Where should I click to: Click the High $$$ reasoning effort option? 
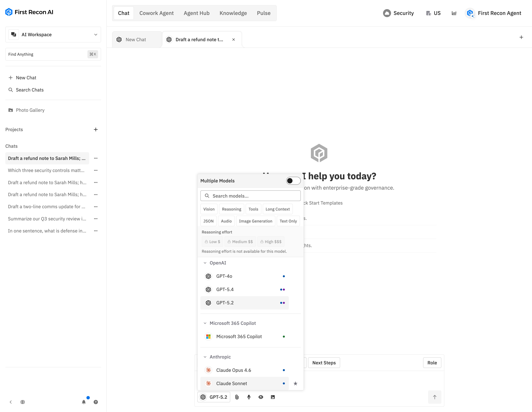pyautogui.click(x=271, y=242)
